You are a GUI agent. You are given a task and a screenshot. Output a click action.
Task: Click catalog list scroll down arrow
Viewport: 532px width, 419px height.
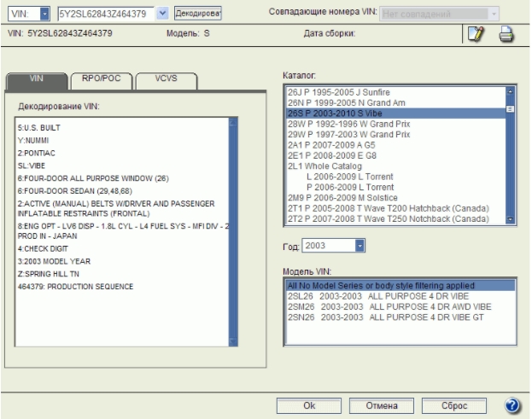[x=510, y=219]
